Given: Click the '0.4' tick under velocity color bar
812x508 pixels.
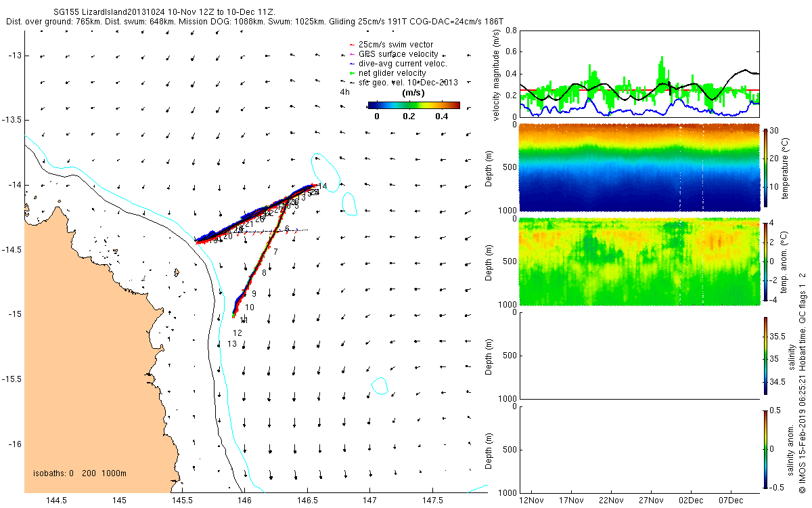Looking at the screenshot, I should (x=441, y=116).
